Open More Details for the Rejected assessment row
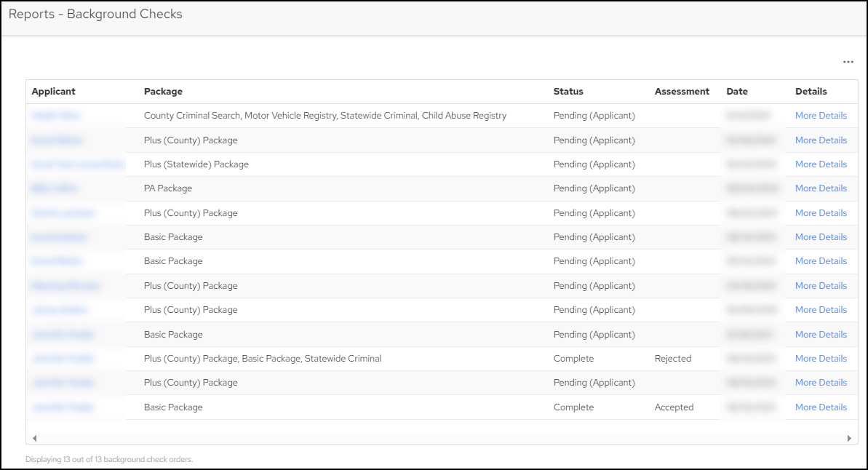Viewport: 868px width, 470px height. 821,359
